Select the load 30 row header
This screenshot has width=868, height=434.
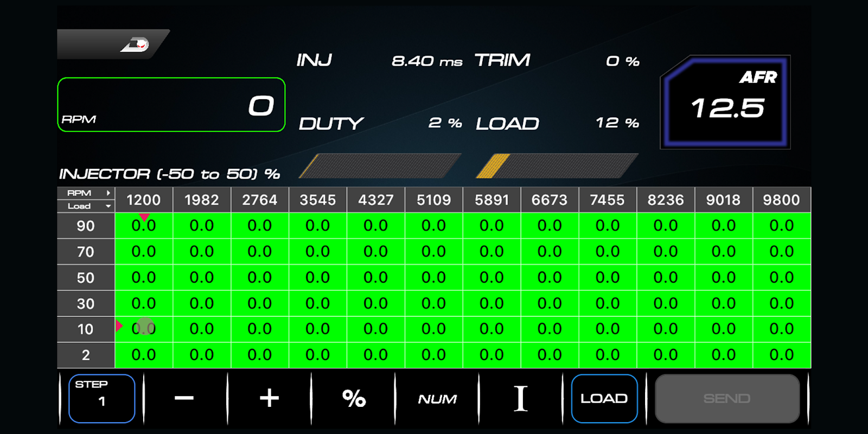click(86, 303)
